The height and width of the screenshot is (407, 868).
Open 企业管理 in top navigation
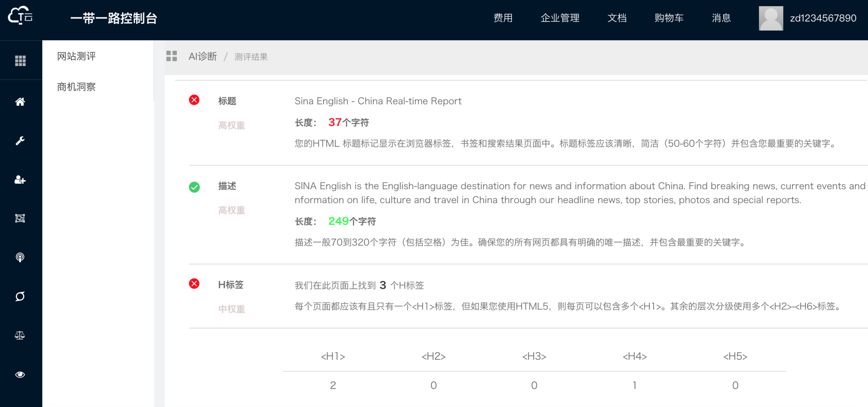click(560, 18)
